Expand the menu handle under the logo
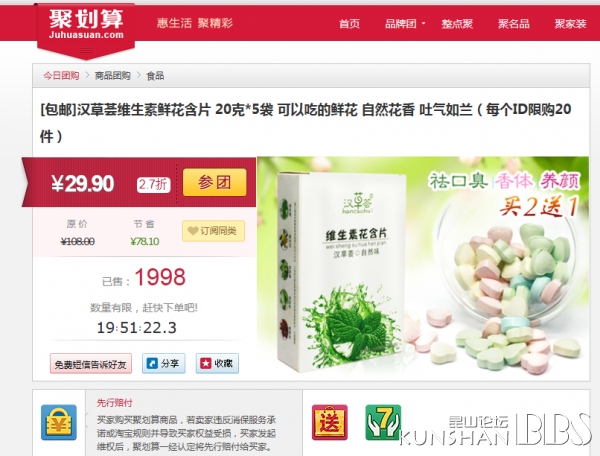600x456 pixels. click(x=86, y=50)
